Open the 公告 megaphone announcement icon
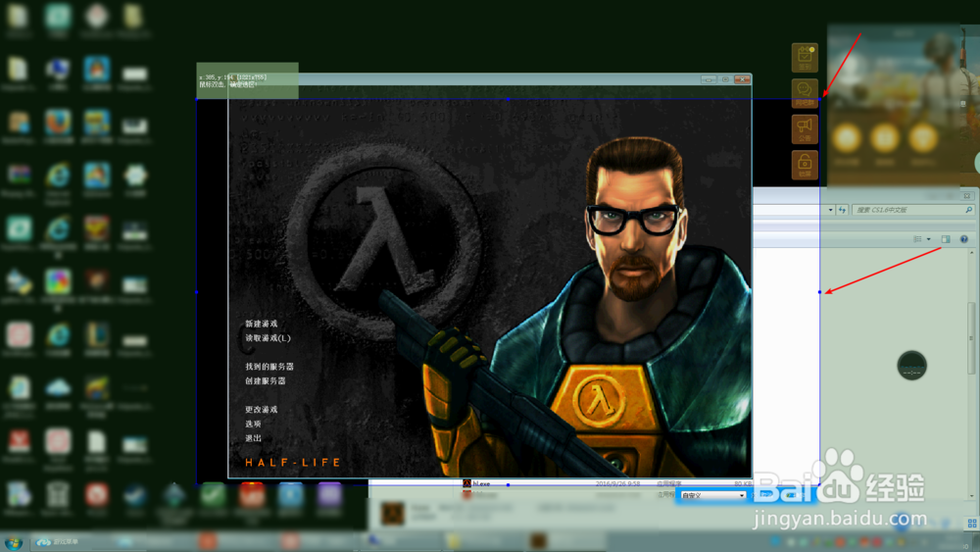The width and height of the screenshot is (980, 552). coord(805,129)
